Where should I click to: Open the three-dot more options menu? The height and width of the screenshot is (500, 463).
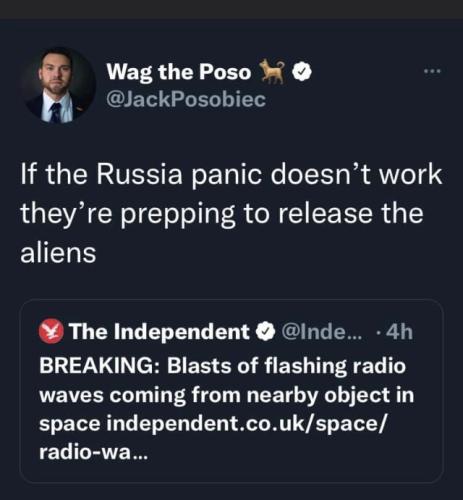pyautogui.click(x=432, y=71)
